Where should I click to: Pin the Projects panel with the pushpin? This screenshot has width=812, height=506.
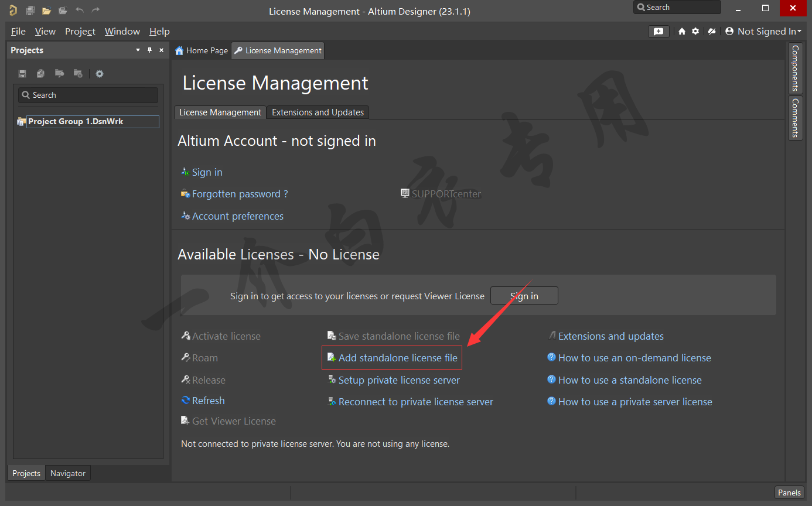click(150, 50)
